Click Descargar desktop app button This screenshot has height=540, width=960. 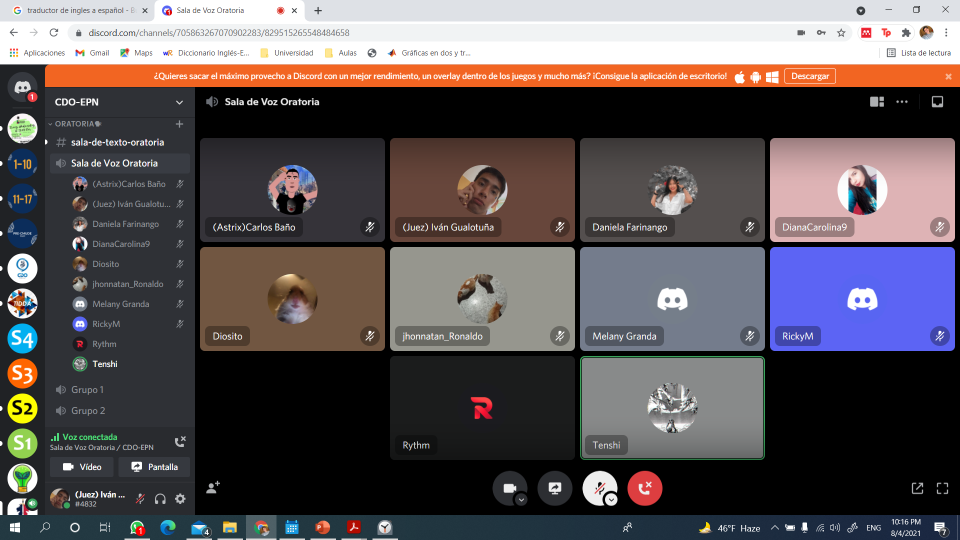tap(809, 76)
